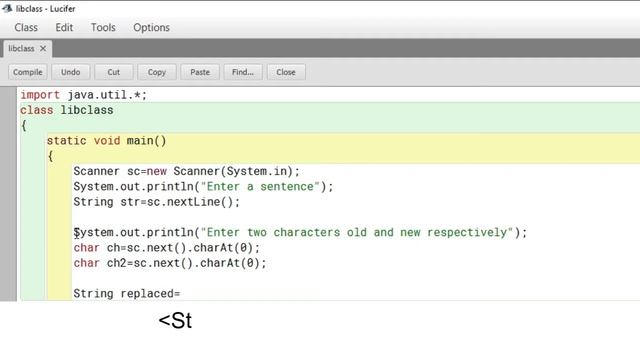Click the Find... button

(243, 72)
